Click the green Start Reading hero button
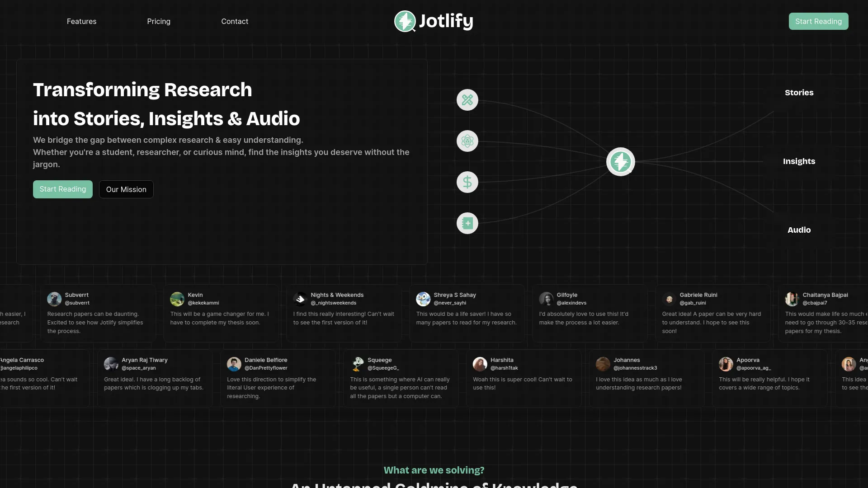The width and height of the screenshot is (868, 488). click(62, 189)
